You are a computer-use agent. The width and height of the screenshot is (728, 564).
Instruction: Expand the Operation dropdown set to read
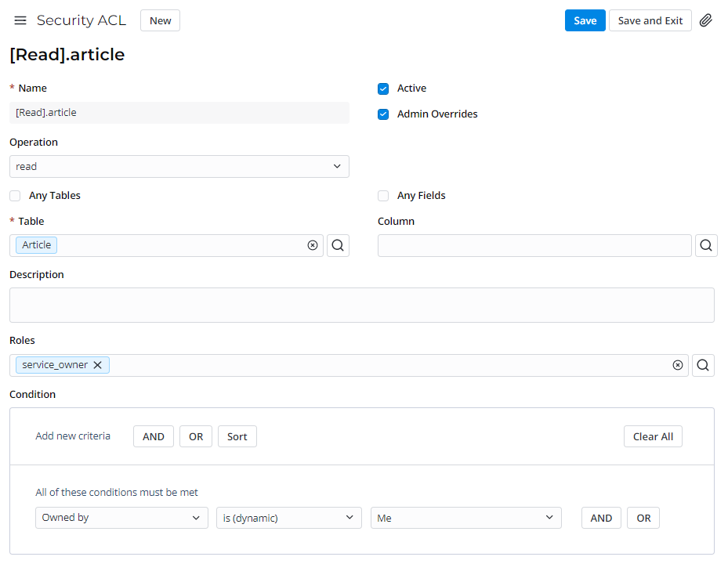point(179,167)
